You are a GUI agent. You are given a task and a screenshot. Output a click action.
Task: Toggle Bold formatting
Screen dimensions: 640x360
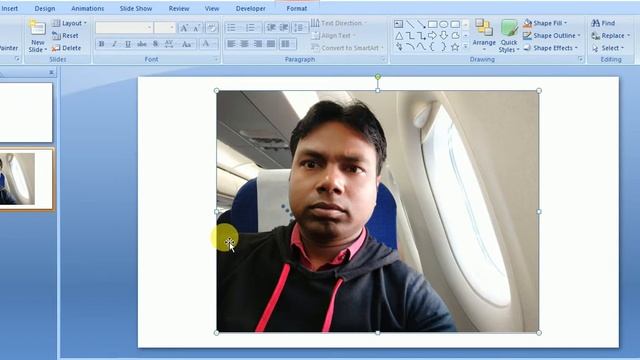102,44
